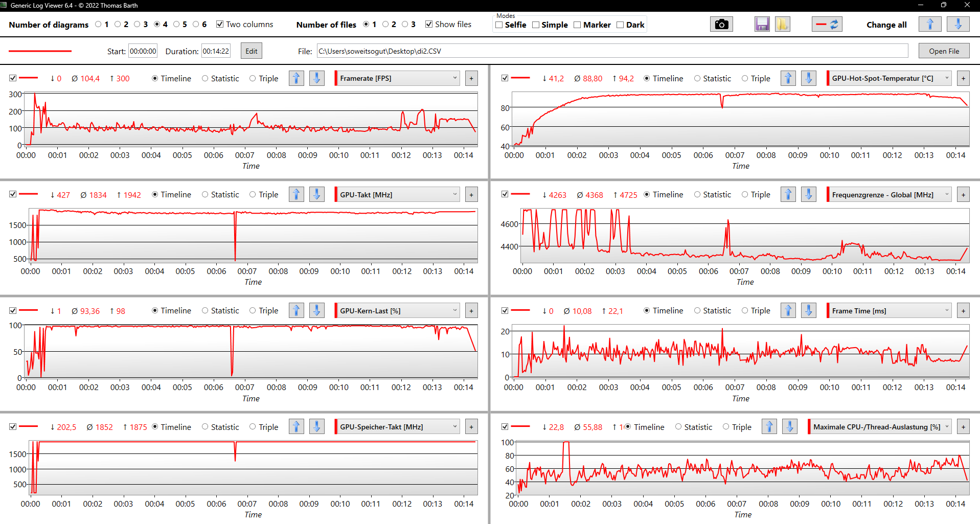Toggle the Two columns checkbox

tap(220, 24)
